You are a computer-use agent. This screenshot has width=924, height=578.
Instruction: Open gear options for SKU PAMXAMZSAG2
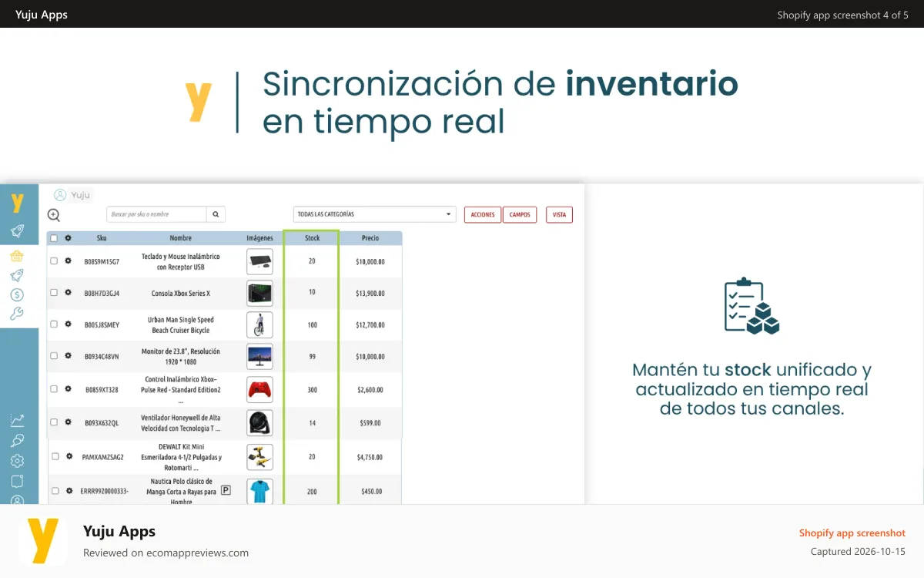tap(69, 456)
